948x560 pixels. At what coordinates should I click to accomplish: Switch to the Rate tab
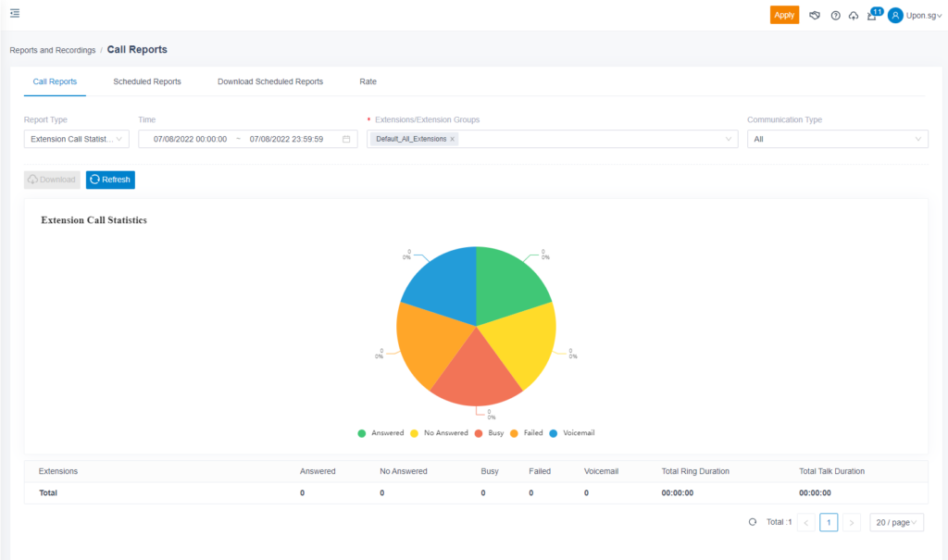(368, 81)
